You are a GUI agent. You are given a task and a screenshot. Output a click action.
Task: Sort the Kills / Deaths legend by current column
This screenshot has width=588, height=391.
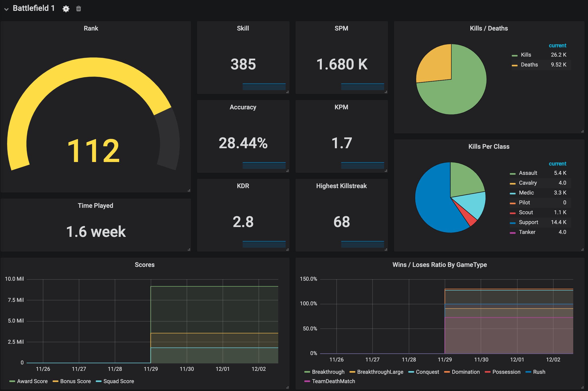(557, 45)
